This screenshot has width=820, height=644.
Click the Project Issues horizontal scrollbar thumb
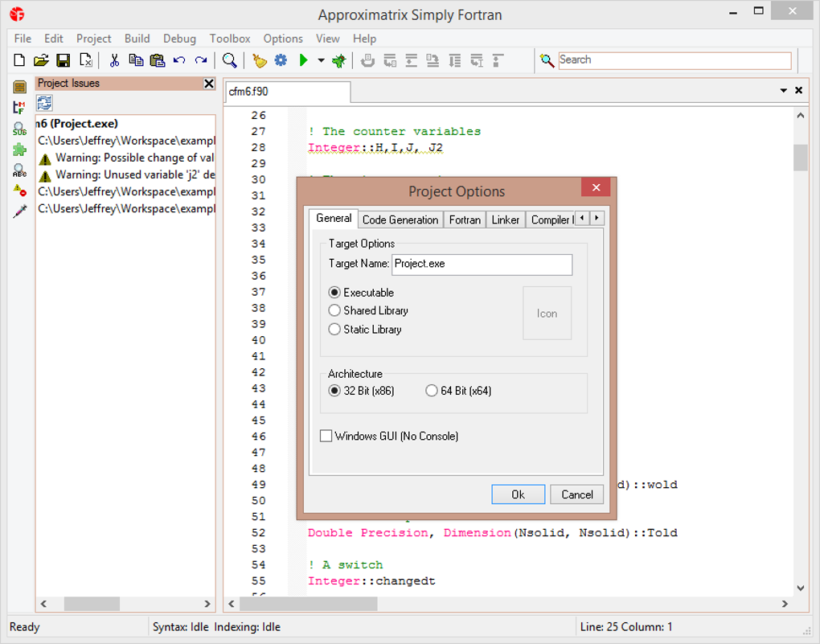pos(92,604)
